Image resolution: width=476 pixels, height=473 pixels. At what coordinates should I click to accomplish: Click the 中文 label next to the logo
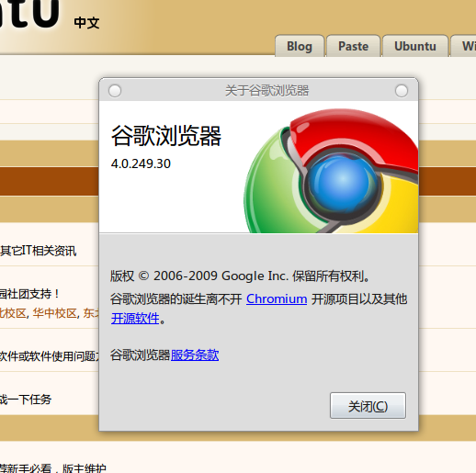point(86,23)
